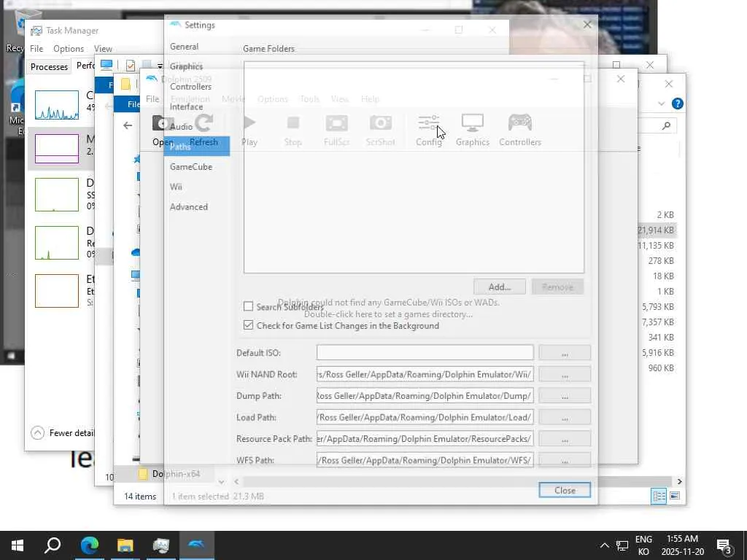
Task: Collapse Task Manager with Fewer details
Action: pyautogui.click(x=63, y=432)
